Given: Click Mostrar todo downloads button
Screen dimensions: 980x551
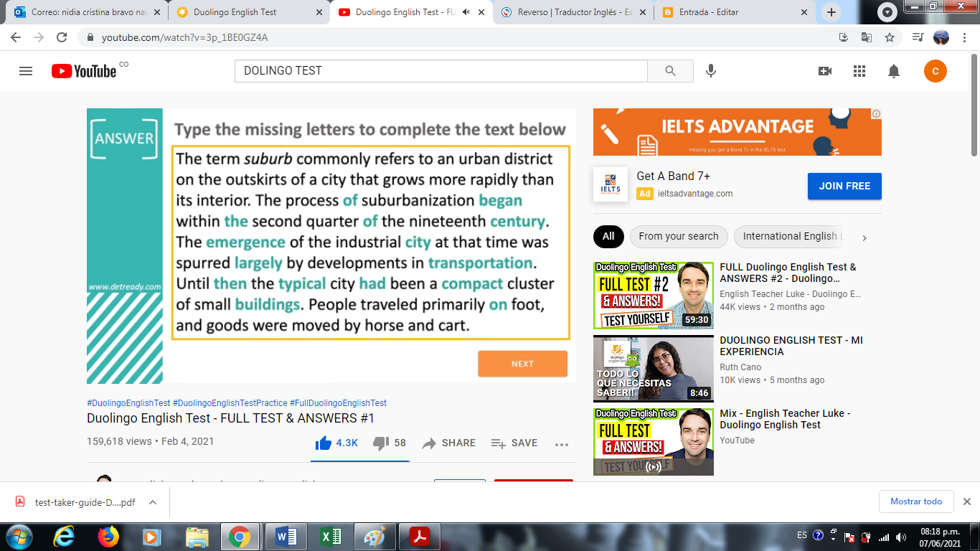Looking at the screenshot, I should point(916,501).
